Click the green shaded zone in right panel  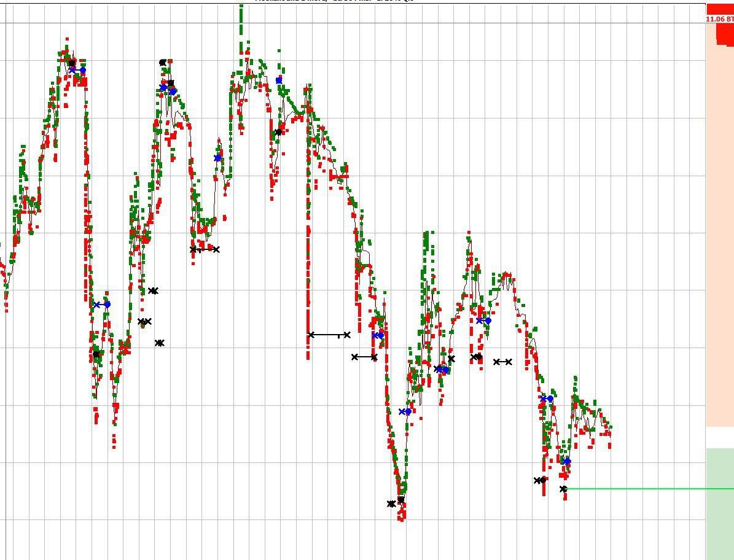point(719,504)
